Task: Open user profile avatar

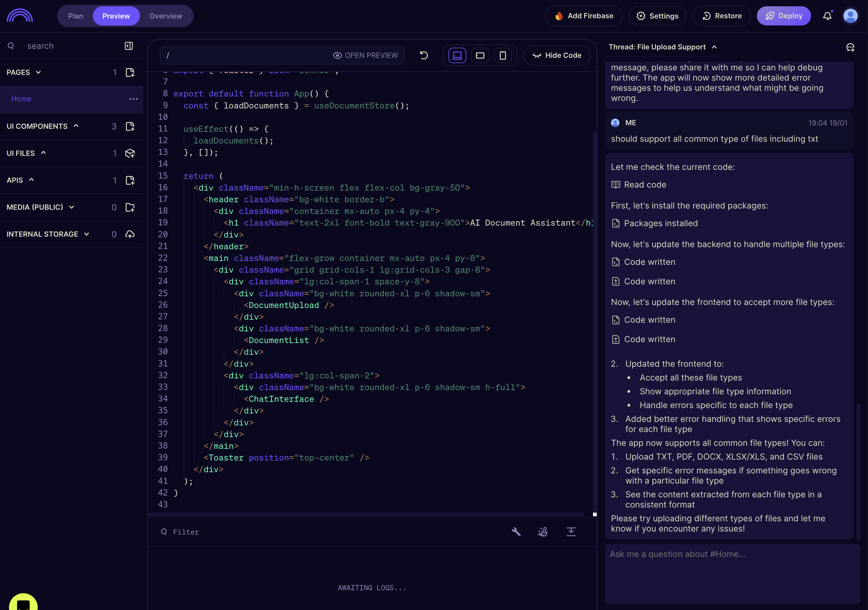Action: 851,16
